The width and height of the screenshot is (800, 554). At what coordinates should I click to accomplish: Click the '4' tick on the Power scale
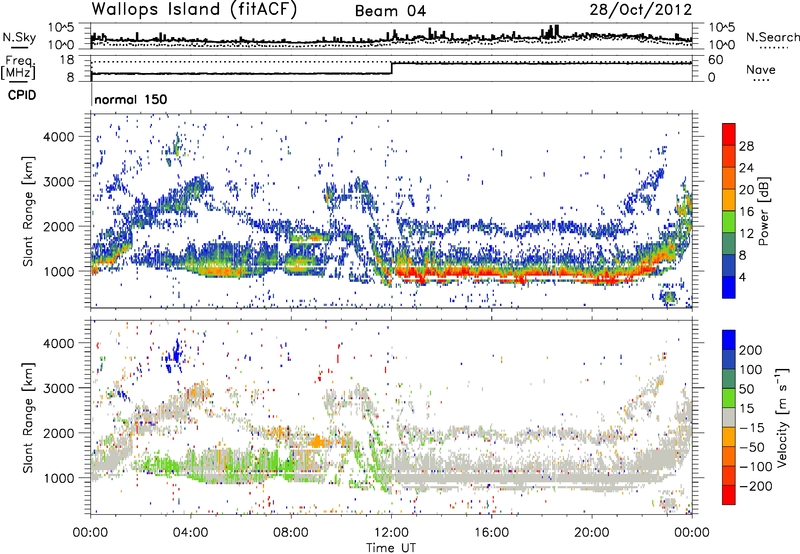(743, 277)
